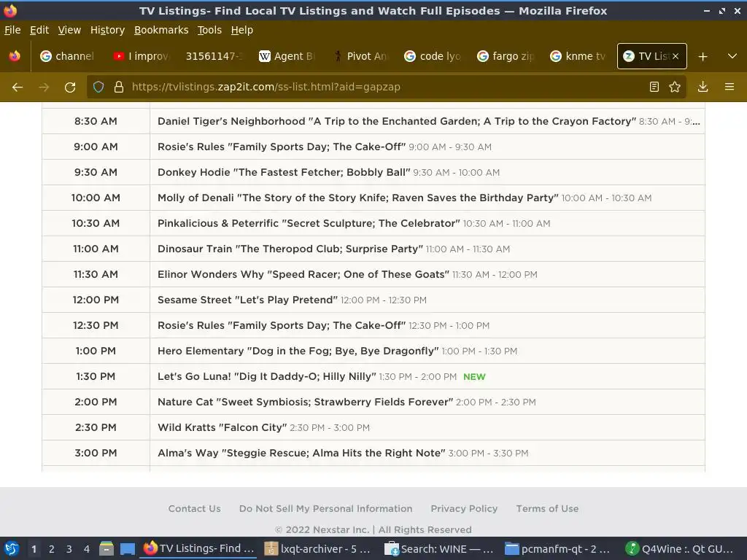Viewport: 747px width, 560px height.
Task: Open the Help menu
Action: pos(242,30)
